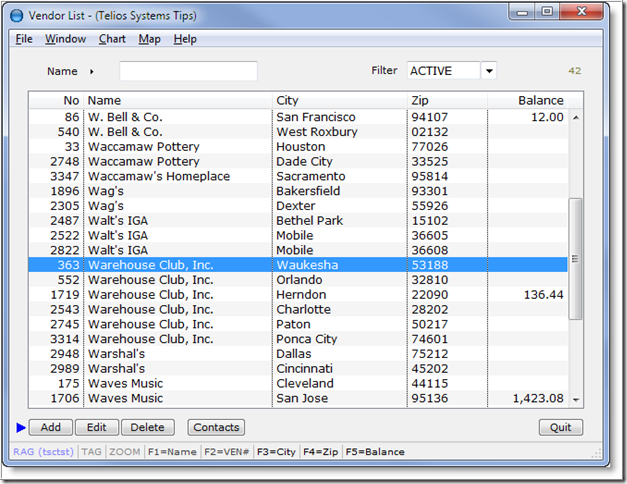Click the small arrow next to Name label
Viewport: 627px width, 484px height.
point(92,72)
